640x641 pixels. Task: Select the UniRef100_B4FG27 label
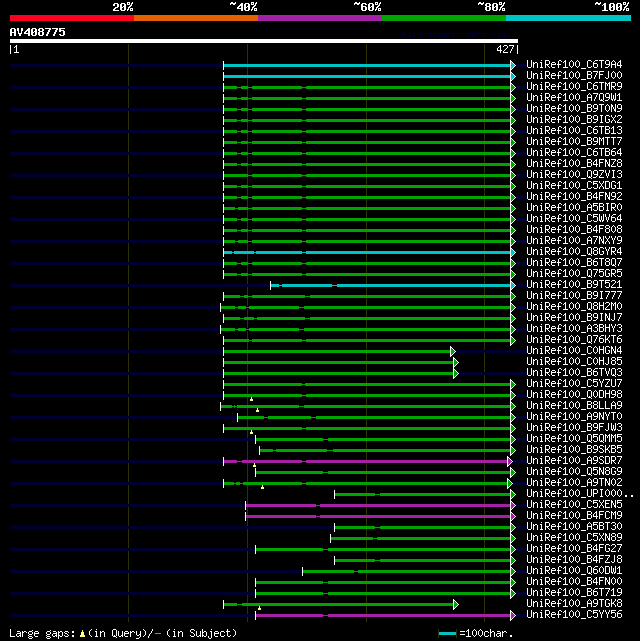point(574,549)
